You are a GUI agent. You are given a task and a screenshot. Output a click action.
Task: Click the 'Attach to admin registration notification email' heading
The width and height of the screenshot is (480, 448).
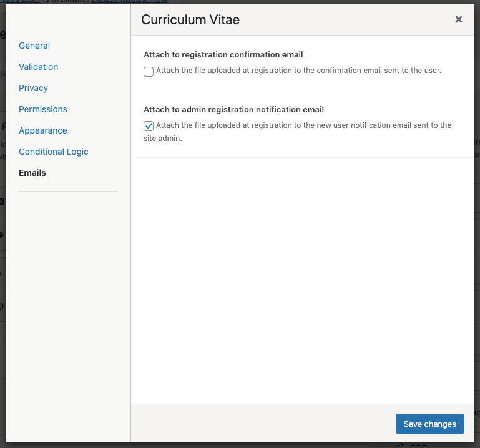(x=233, y=110)
